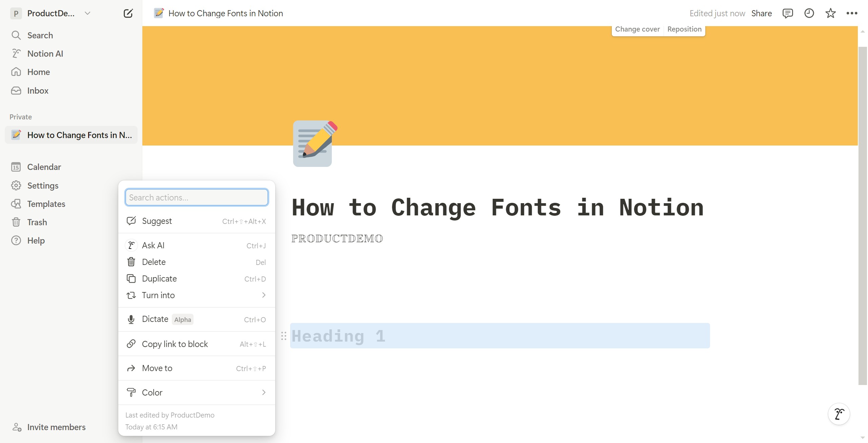
Task: Click the floating Notion AI button
Action: coord(839,414)
